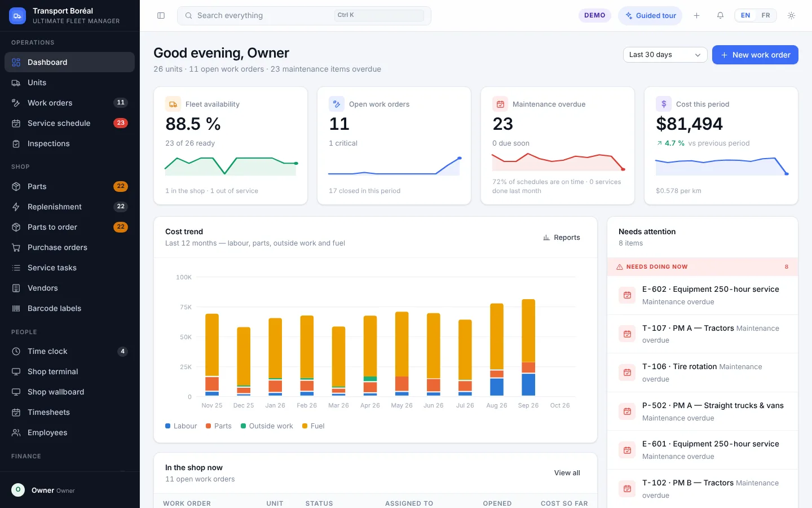Click the $81,494 cost value
812x508 pixels.
pos(689,124)
